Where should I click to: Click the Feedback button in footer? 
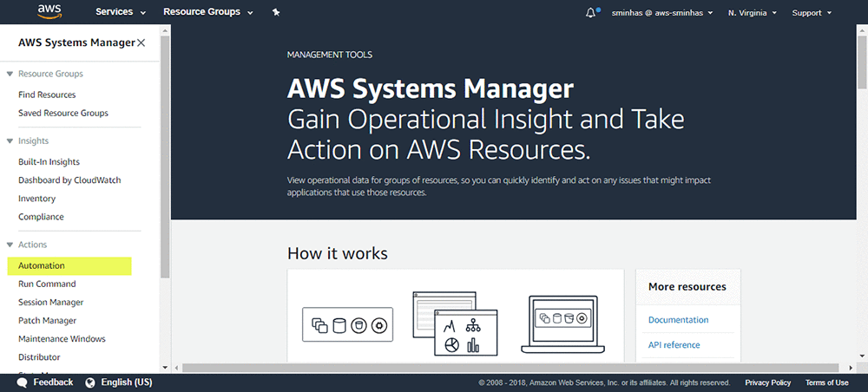point(53,382)
